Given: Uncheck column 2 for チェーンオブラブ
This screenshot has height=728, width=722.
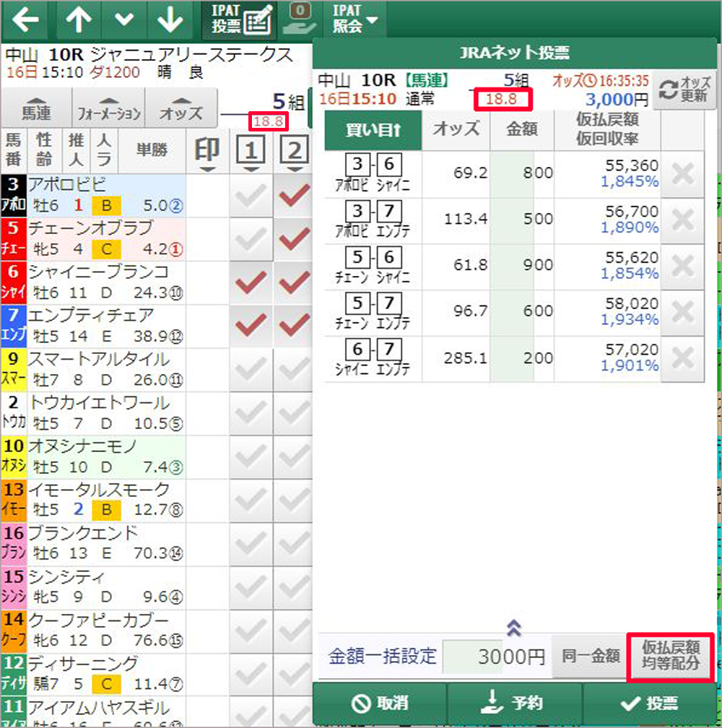Looking at the screenshot, I should click(x=294, y=240).
